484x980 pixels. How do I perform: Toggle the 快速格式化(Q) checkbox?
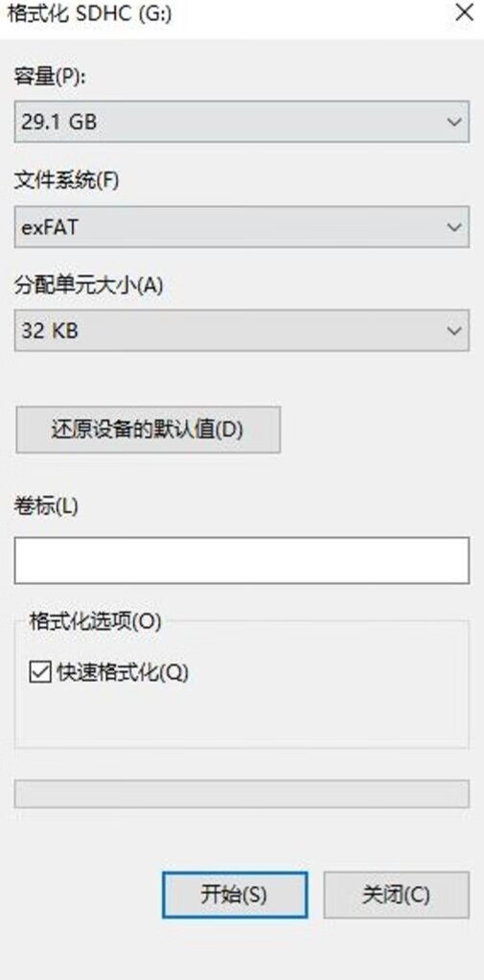pyautogui.click(x=40, y=672)
